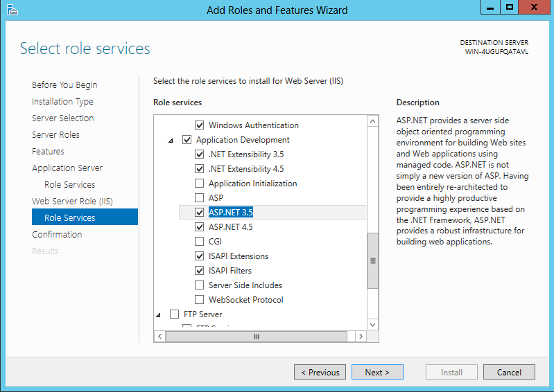
Task: Select Windows Authentication label
Action: point(253,125)
